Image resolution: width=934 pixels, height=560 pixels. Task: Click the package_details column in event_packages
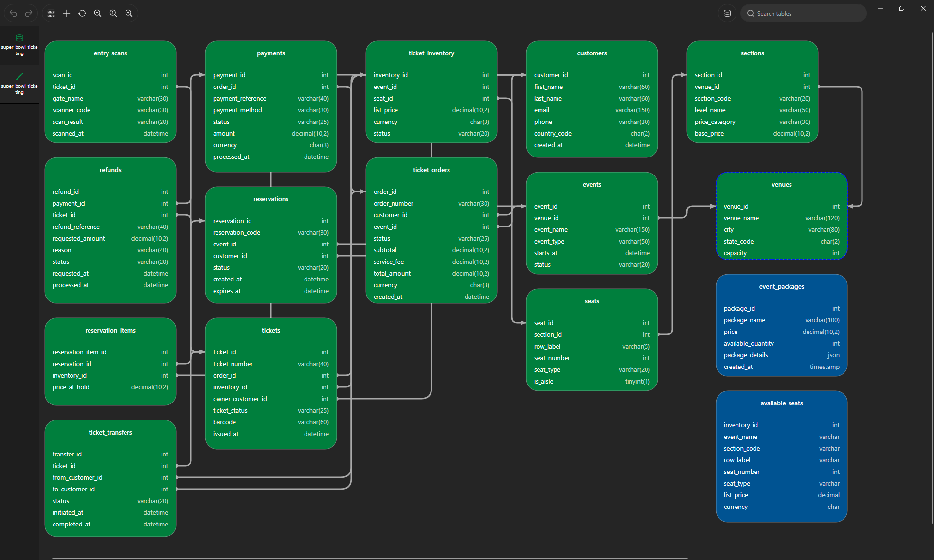(x=782, y=355)
